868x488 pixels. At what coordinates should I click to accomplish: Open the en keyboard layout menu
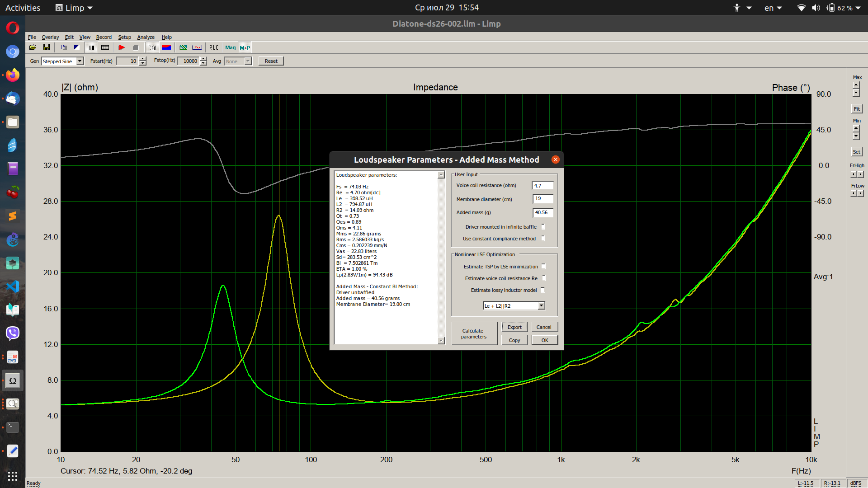coord(773,8)
